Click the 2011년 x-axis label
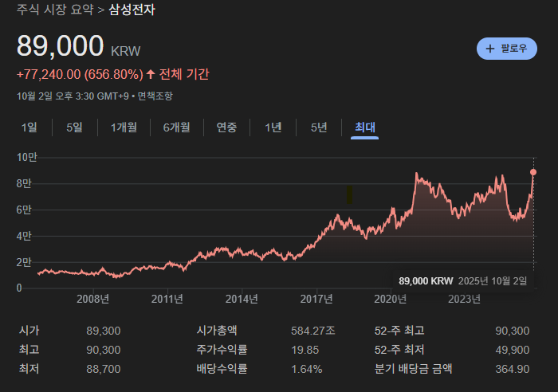The image size is (558, 392). click(167, 299)
